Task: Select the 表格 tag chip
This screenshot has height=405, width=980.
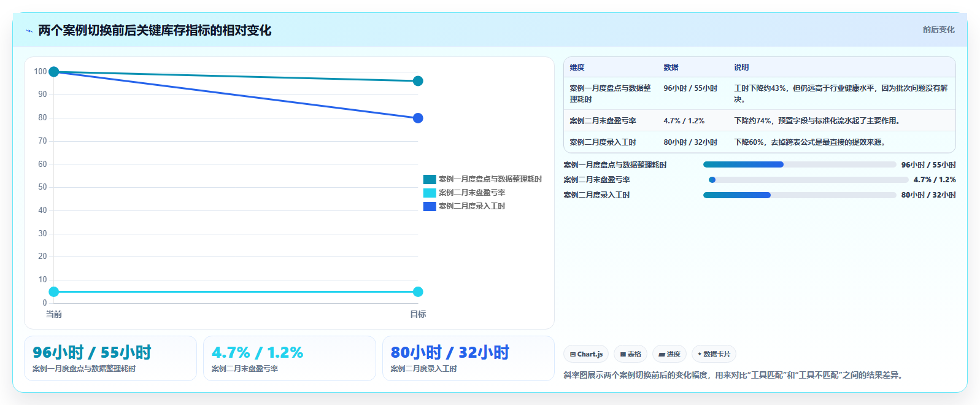Action: (630, 354)
